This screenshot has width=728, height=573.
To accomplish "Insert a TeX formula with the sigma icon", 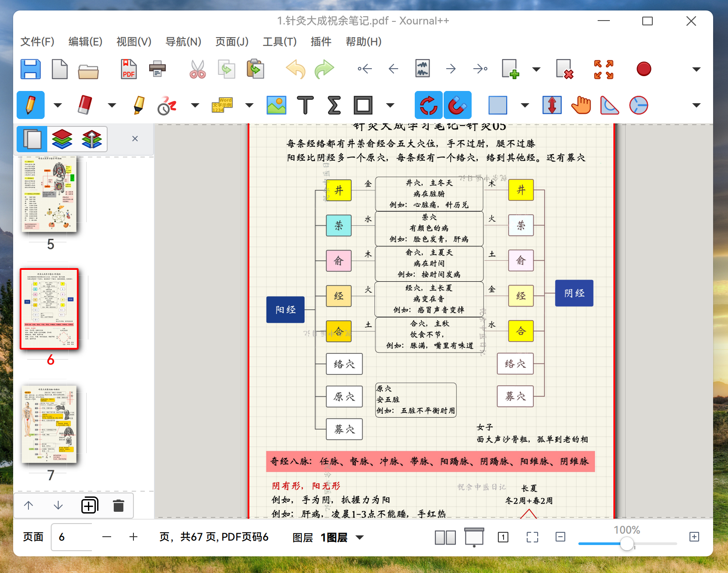I will [x=334, y=105].
